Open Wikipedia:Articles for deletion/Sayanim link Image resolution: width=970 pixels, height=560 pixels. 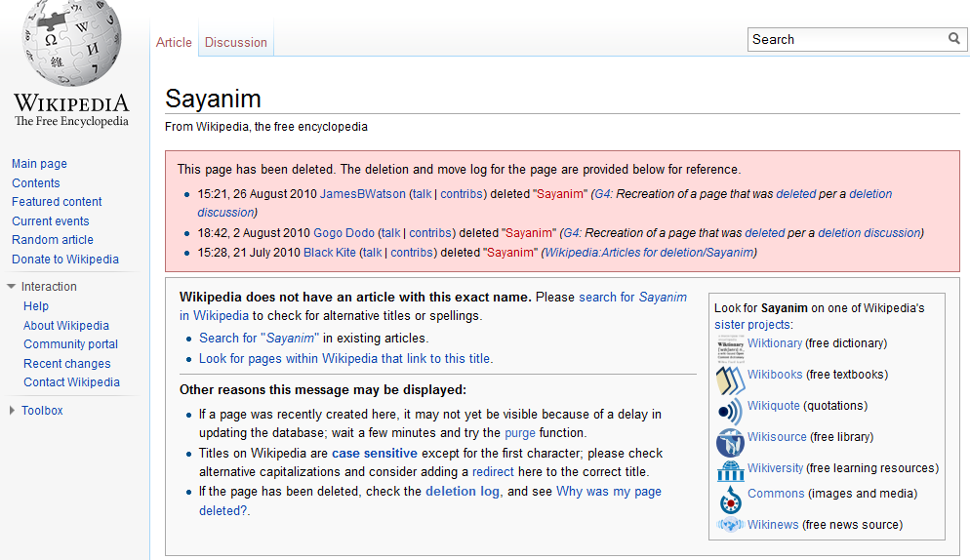(649, 253)
